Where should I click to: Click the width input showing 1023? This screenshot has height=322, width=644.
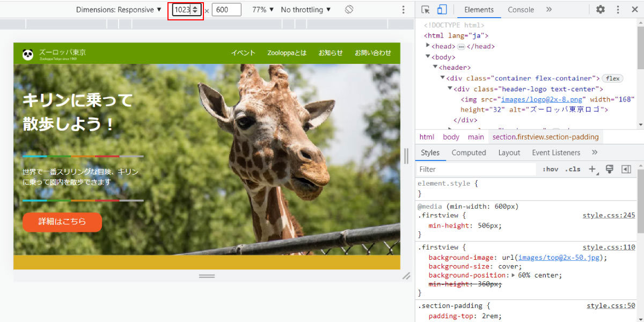186,10
